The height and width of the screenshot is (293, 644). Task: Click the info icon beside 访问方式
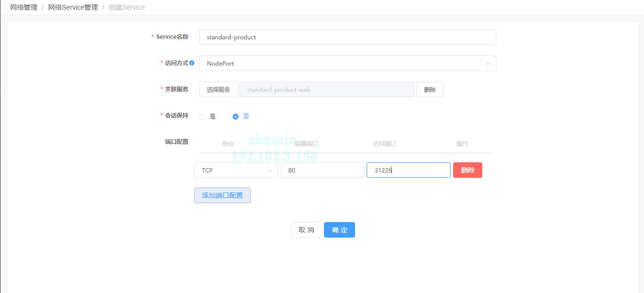pos(192,63)
